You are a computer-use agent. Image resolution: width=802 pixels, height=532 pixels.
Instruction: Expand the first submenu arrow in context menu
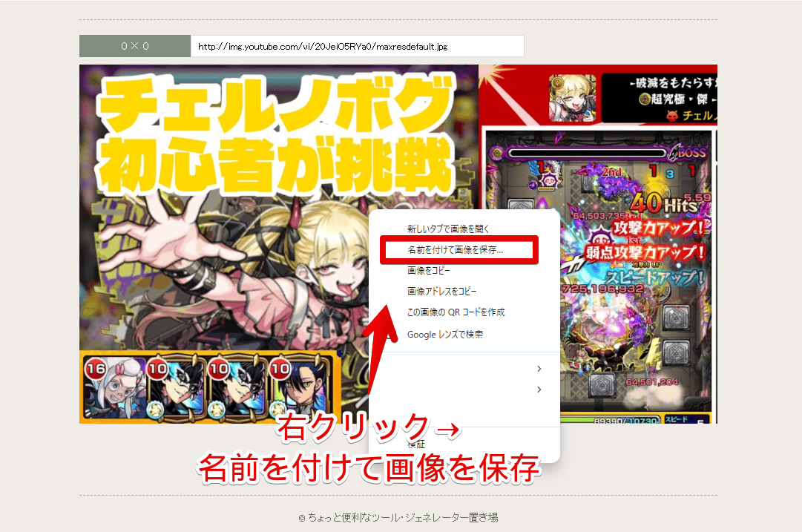(x=539, y=369)
